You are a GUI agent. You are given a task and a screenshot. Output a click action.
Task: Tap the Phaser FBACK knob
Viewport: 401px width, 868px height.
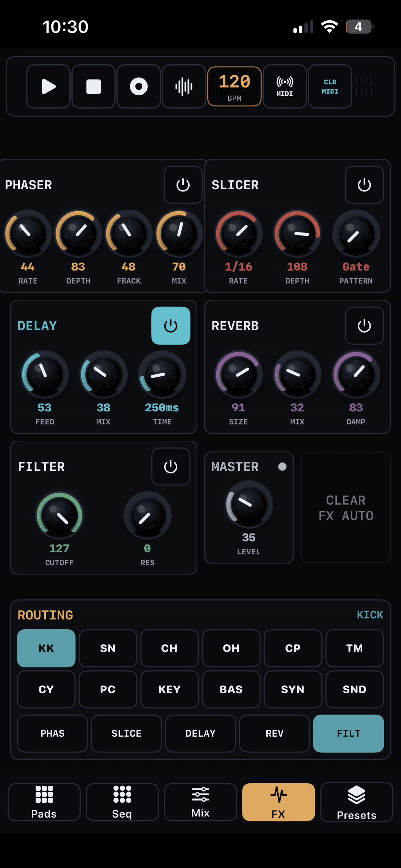[x=129, y=233]
